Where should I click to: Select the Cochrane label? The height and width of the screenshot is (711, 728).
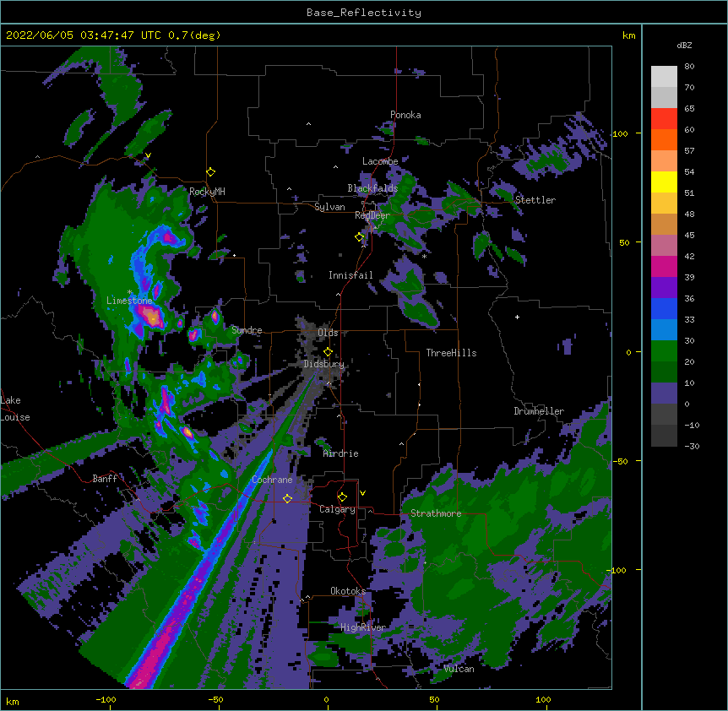pyautogui.click(x=272, y=480)
